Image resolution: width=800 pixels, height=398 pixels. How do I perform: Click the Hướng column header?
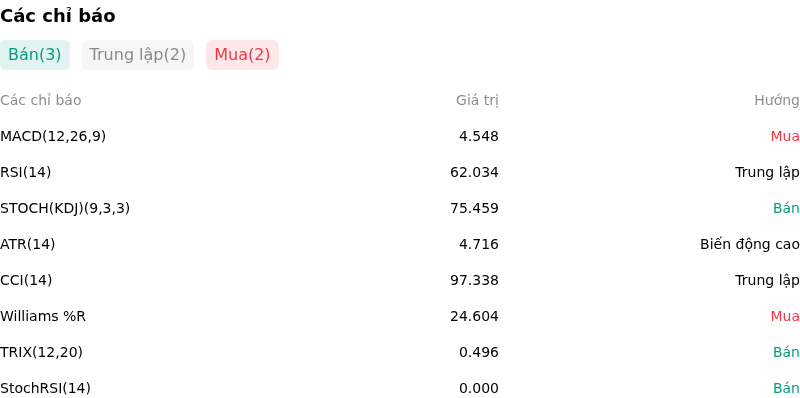tap(777, 101)
